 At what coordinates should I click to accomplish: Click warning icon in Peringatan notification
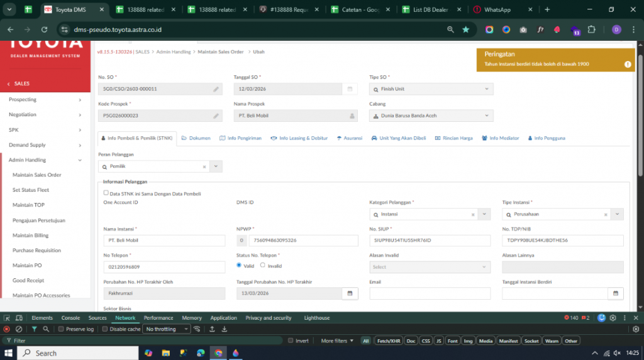click(x=627, y=64)
